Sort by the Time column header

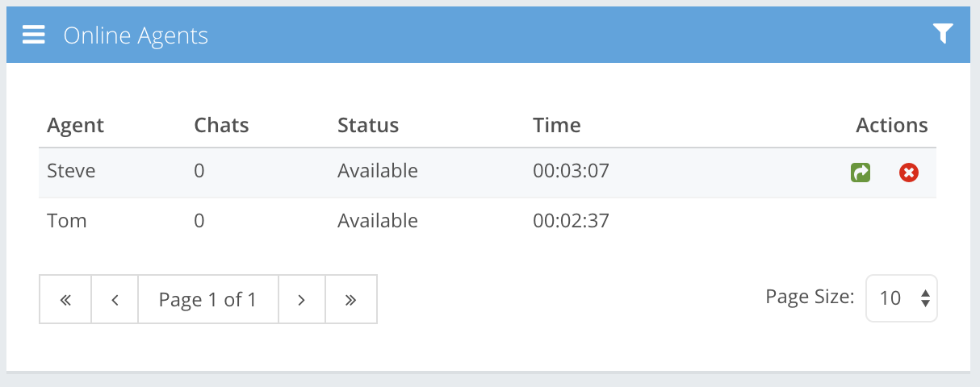click(557, 125)
